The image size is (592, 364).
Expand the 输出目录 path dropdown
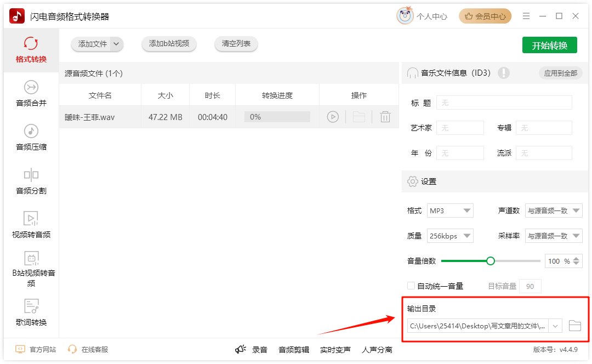click(x=555, y=326)
